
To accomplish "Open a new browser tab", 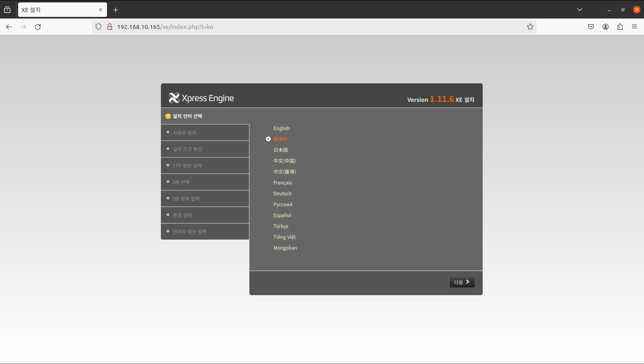I will click(116, 10).
